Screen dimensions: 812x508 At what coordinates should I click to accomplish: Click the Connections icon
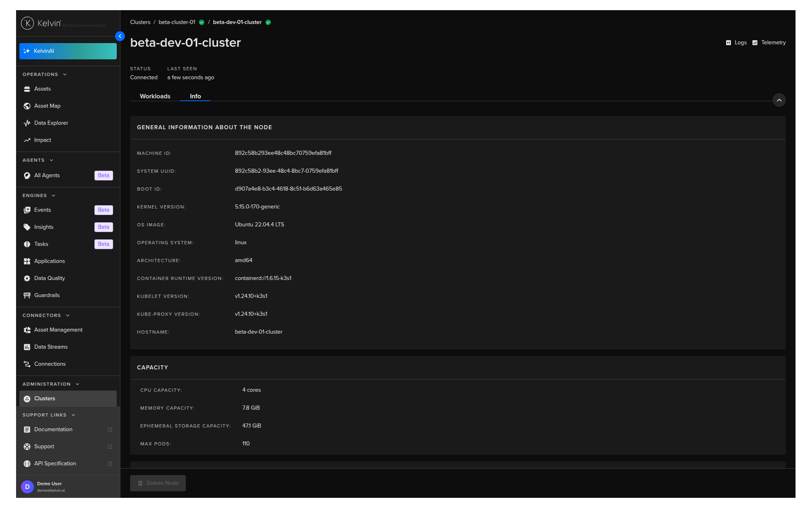click(x=27, y=364)
